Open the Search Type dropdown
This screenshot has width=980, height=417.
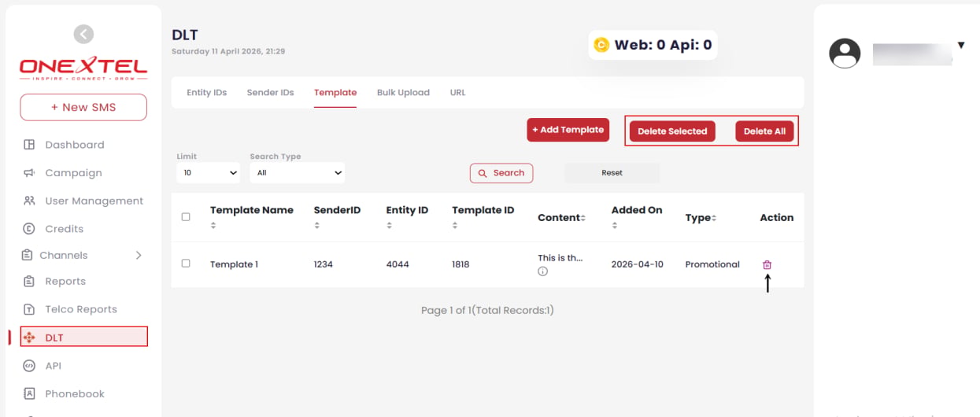(x=298, y=172)
